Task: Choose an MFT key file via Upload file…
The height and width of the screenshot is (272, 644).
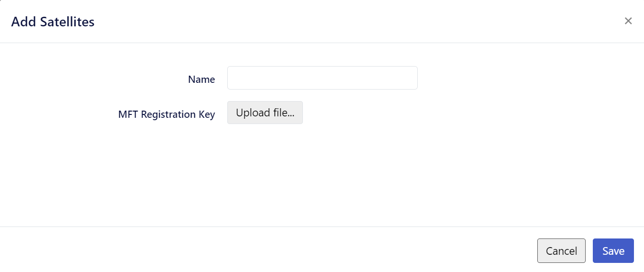Action: tap(265, 113)
